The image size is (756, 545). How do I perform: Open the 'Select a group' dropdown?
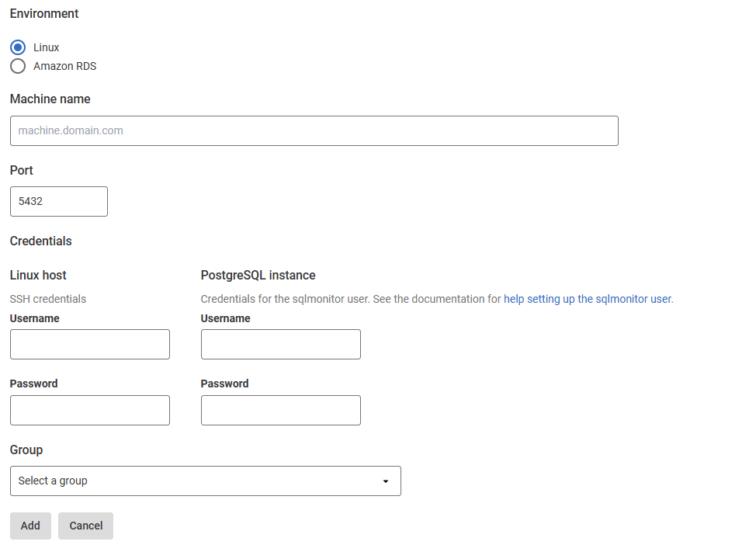tap(205, 481)
